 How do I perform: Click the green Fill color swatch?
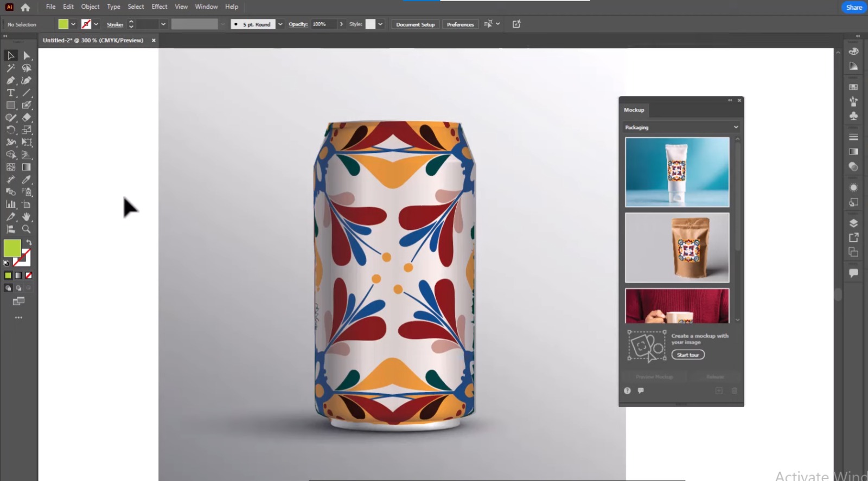[x=12, y=248]
